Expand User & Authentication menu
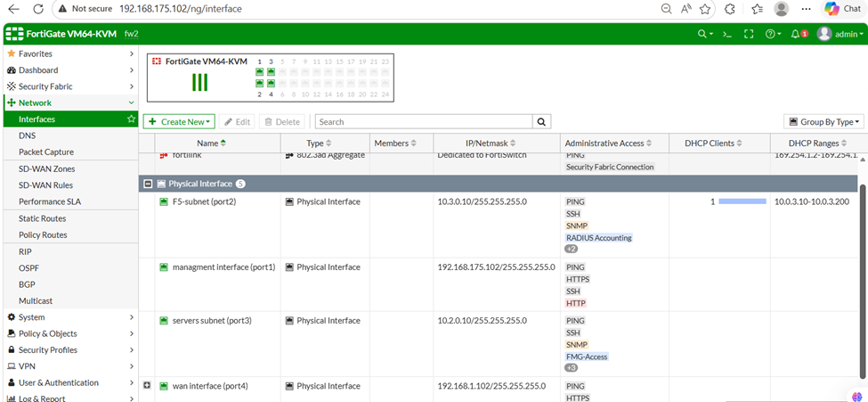Viewport: 868px width, 402px height. (69, 382)
